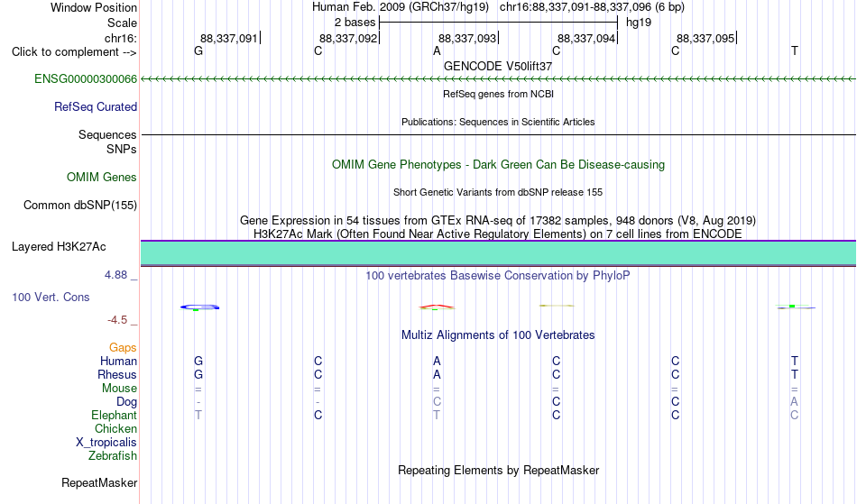Click the ENSG00000300066 gene label
This screenshot has height=504, width=857.
point(86,79)
